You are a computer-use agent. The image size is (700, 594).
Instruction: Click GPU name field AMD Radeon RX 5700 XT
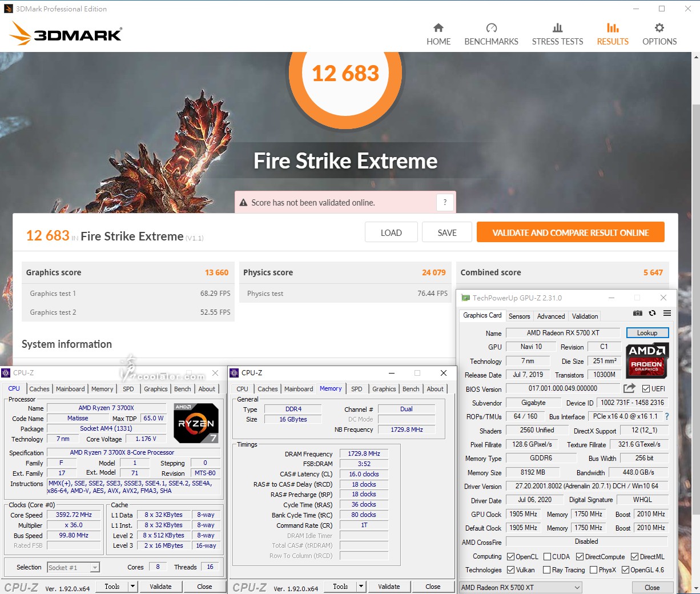pos(563,333)
